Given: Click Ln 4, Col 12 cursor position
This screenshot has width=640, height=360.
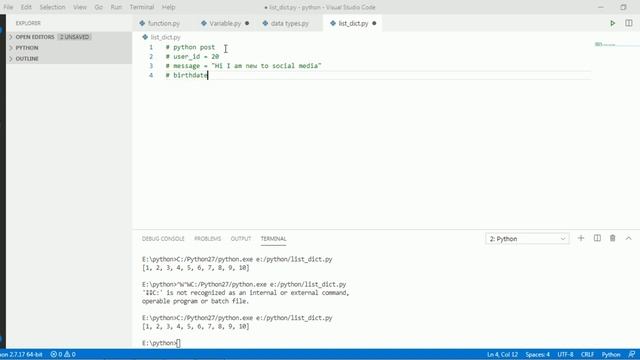Looking at the screenshot, I should point(502,354).
